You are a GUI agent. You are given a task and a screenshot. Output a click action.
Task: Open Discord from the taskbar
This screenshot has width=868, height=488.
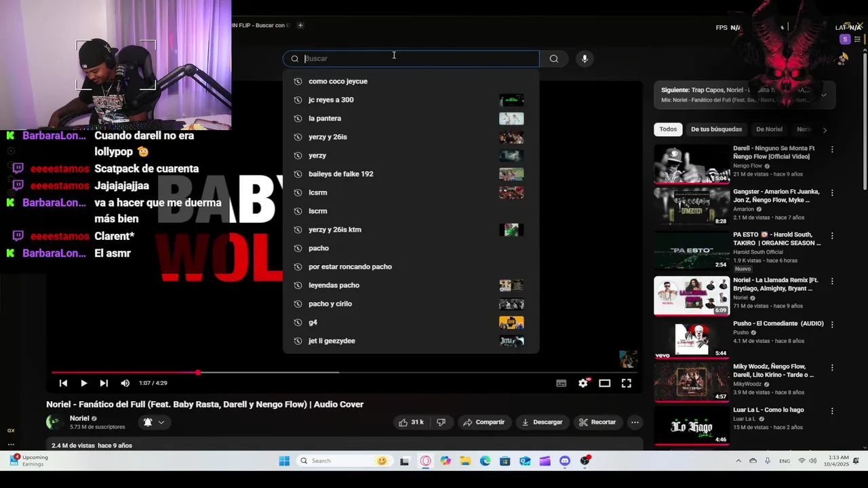click(x=565, y=461)
